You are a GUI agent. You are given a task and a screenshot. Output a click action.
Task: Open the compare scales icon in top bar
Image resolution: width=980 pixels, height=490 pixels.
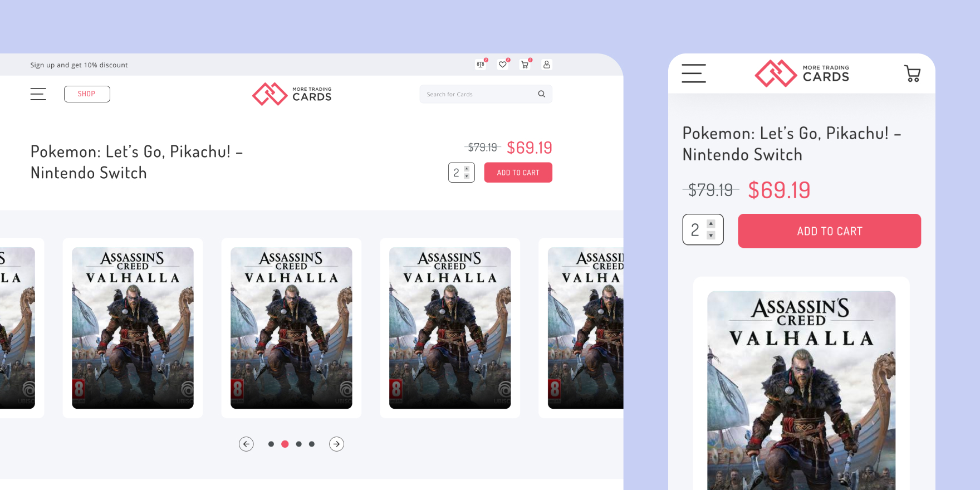(x=481, y=65)
